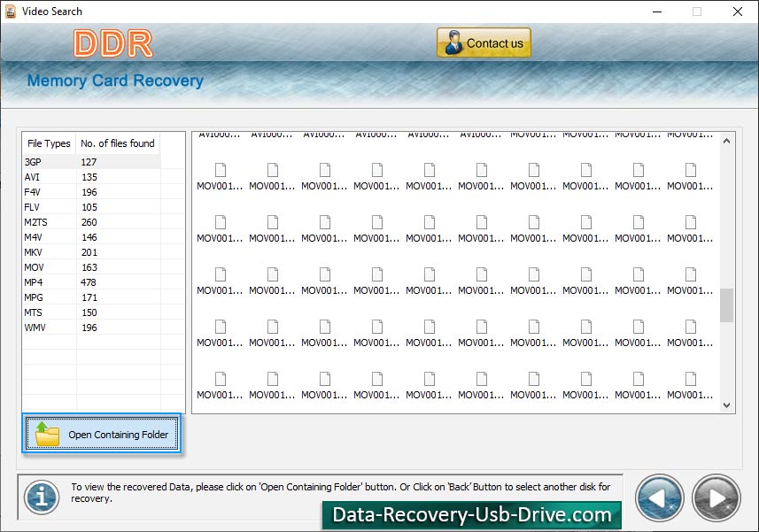Click the 260 count for M2TS

tap(89, 222)
